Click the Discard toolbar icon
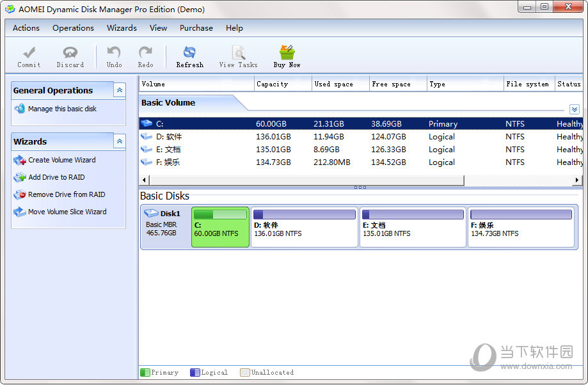 coord(70,53)
